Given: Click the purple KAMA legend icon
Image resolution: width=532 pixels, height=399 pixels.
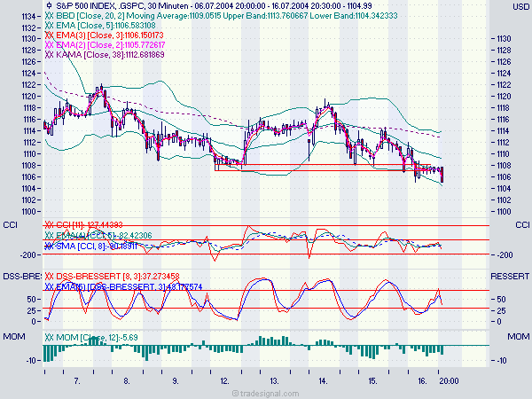Looking at the screenshot, I should 49,55.
